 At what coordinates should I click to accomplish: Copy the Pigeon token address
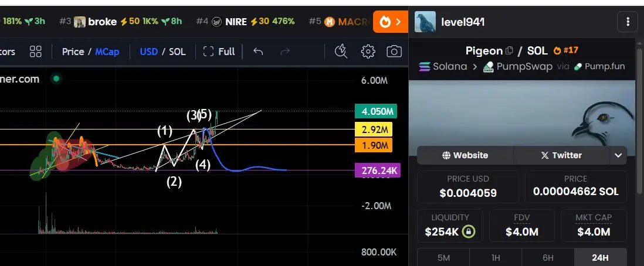tap(509, 51)
